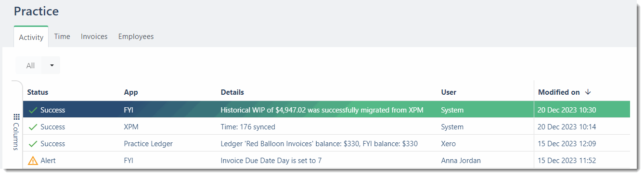Screen dimensions: 644x176
Task: Click the All filter button
Action: pyautogui.click(x=30, y=65)
